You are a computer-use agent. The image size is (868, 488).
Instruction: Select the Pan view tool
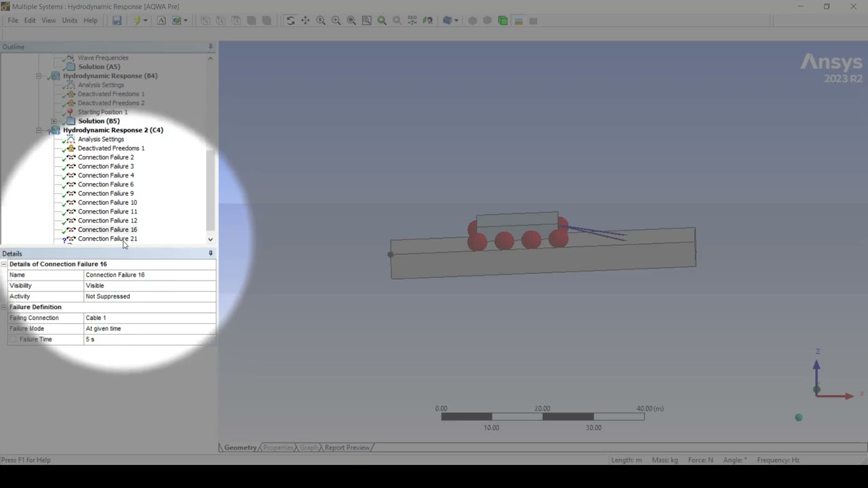(x=305, y=20)
